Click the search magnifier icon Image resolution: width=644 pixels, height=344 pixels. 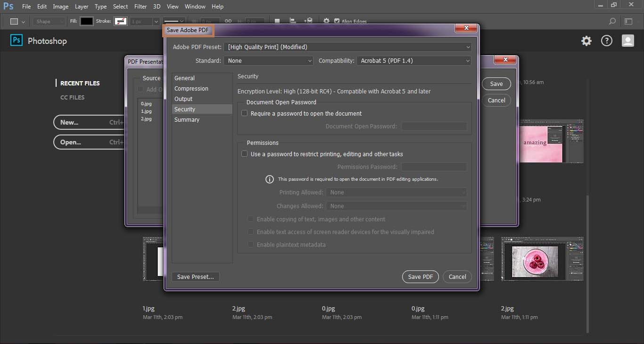click(612, 21)
